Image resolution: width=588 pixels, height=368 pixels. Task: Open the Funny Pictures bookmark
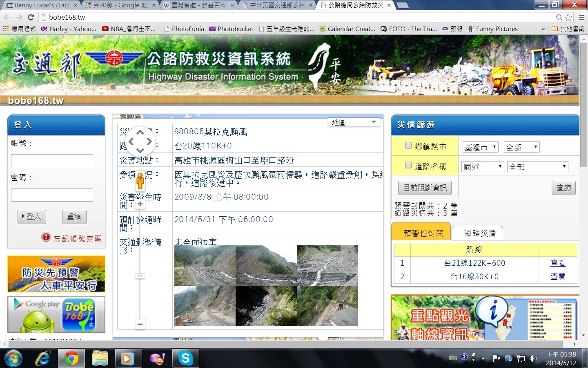(x=492, y=29)
